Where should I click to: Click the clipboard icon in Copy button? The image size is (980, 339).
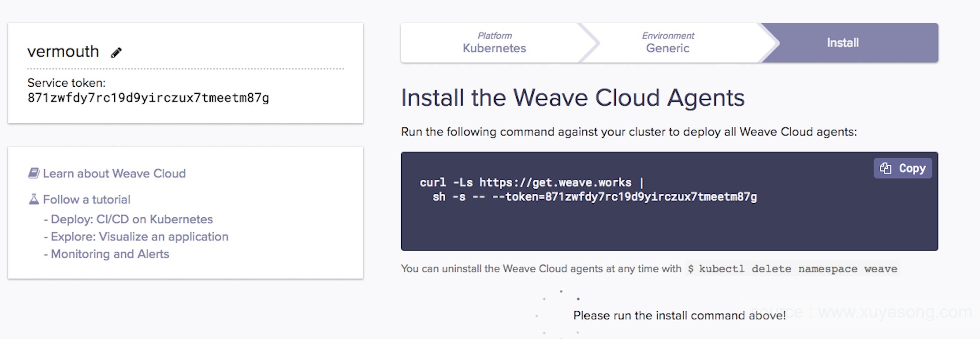[885, 169]
